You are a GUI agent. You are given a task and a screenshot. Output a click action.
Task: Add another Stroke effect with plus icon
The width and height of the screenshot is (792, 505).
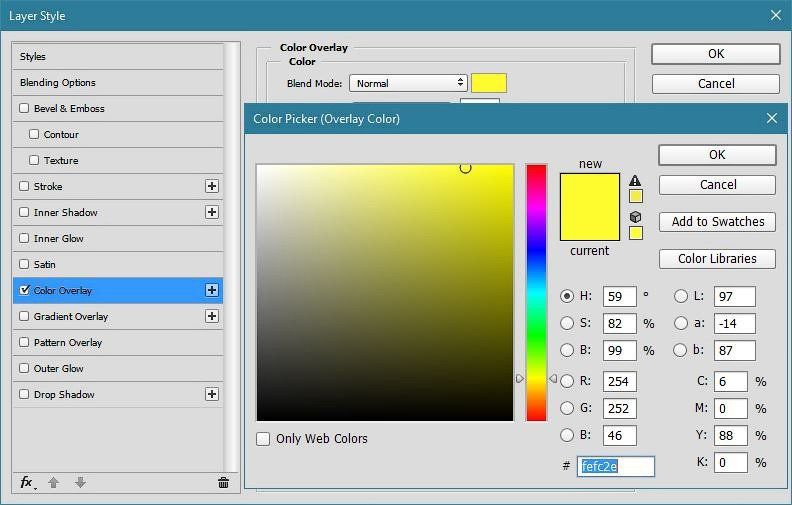[x=212, y=186]
